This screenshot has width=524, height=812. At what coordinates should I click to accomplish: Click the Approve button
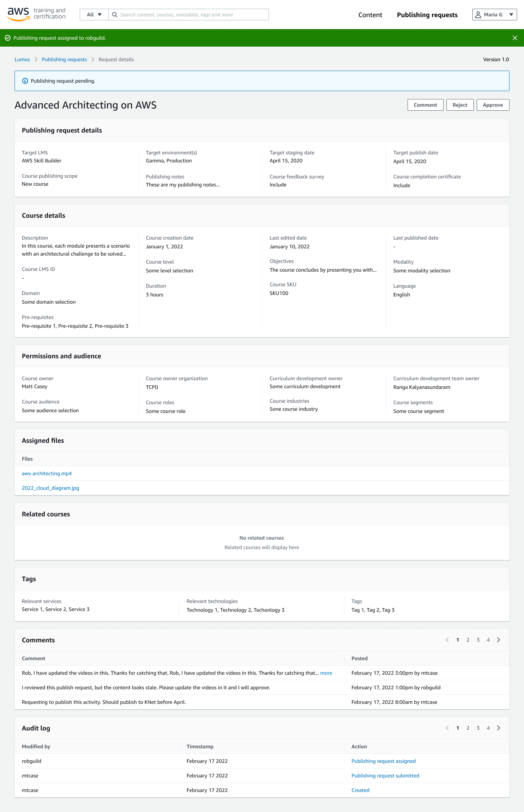(x=493, y=105)
